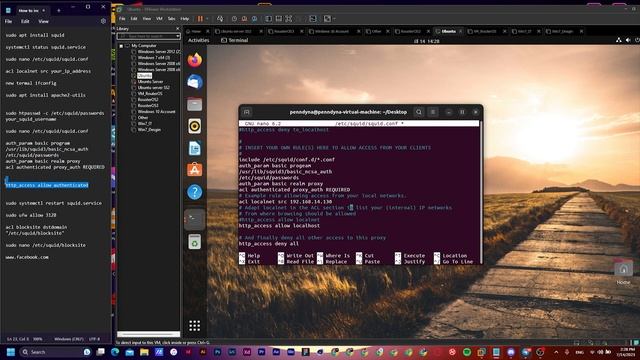Click the Ubuntu clock in top bar
Image resolution: width=640 pixels, height=360 pixels.
(x=427, y=41)
